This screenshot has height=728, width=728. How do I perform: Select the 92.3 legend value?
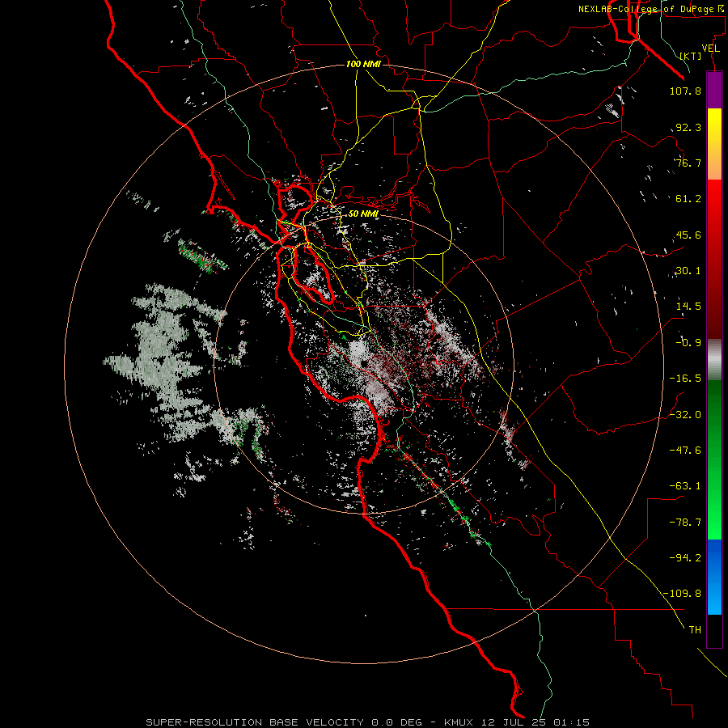tap(688, 127)
